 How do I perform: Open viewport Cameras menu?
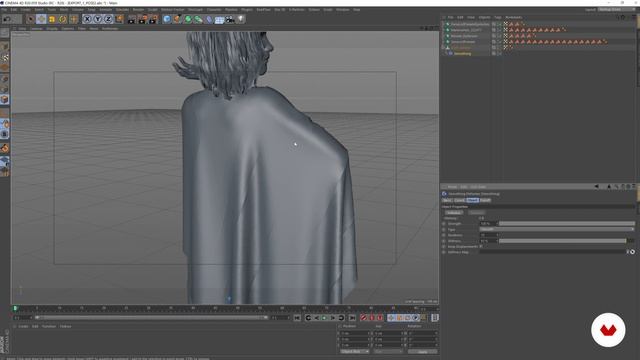pyautogui.click(x=36, y=29)
